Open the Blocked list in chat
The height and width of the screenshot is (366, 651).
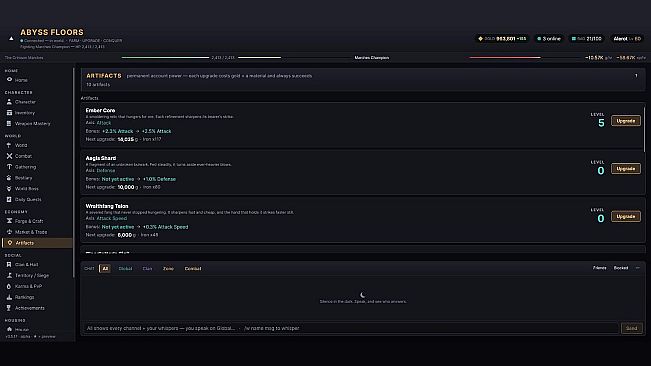click(621, 268)
